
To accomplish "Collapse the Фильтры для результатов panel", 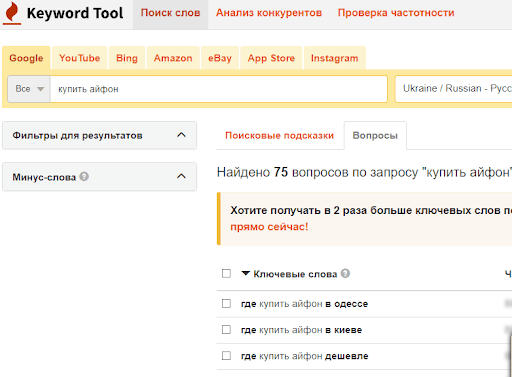I will (181, 135).
